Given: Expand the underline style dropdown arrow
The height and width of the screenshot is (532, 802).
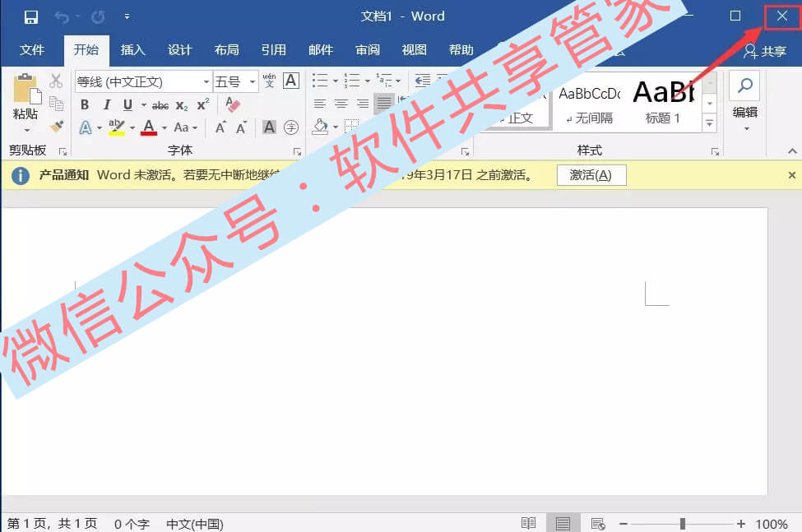Looking at the screenshot, I should click(144, 105).
